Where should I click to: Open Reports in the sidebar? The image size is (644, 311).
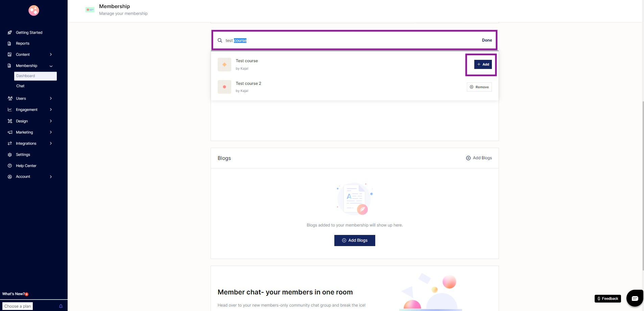pyautogui.click(x=23, y=43)
